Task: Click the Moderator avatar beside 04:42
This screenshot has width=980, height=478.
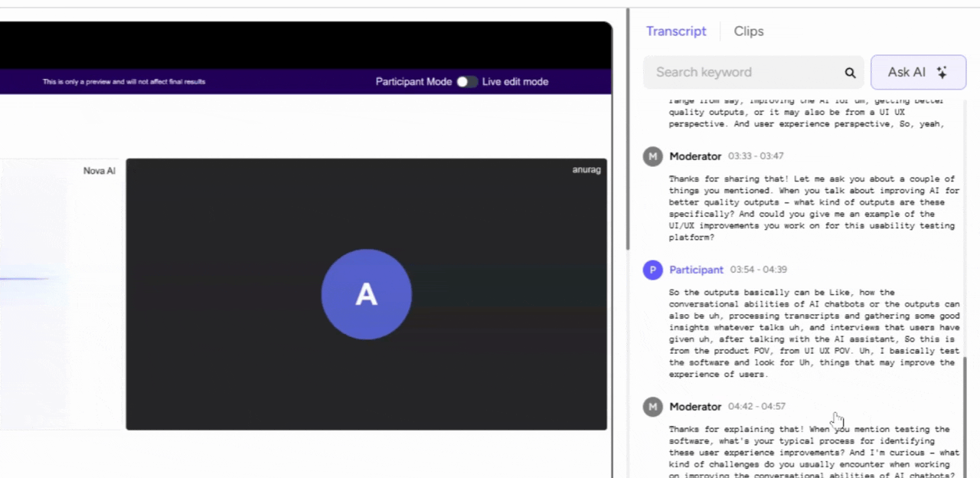Action: [652, 407]
